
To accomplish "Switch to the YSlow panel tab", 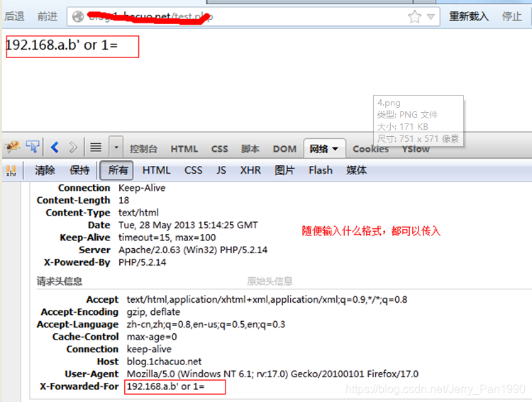I will coord(416,149).
